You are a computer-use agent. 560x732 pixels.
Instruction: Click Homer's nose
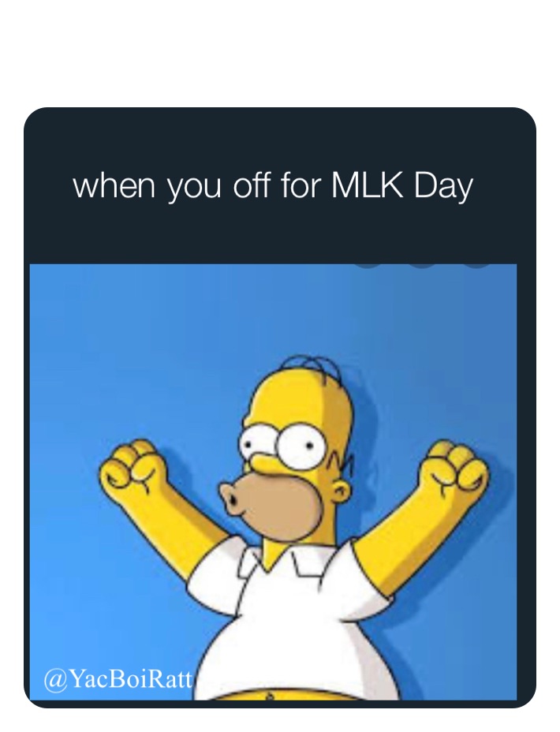[231, 497]
